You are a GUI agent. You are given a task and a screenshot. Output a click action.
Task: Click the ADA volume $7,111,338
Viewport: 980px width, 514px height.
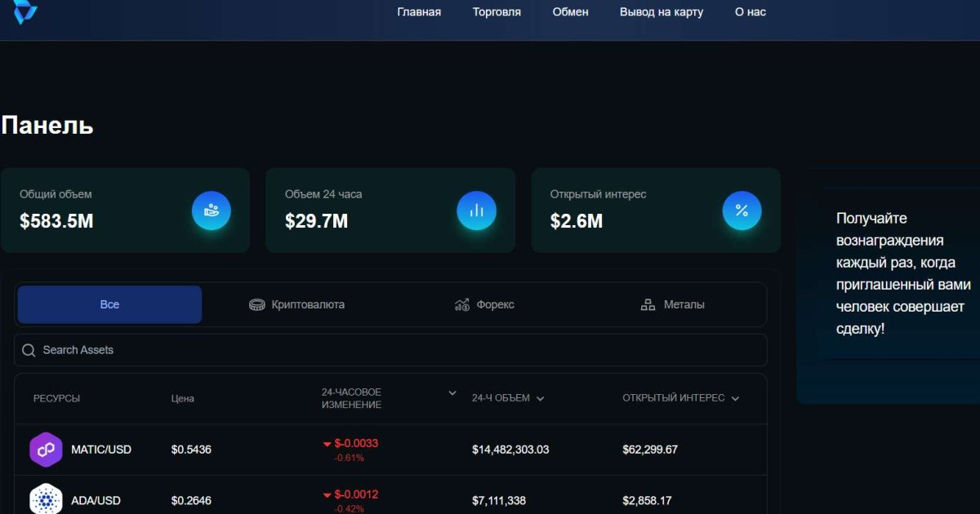[499, 500]
